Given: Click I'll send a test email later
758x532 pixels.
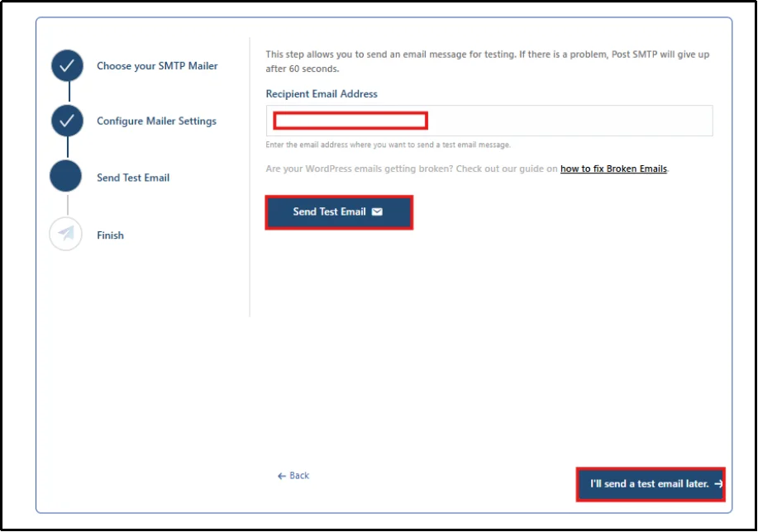Looking at the screenshot, I should 651,484.
